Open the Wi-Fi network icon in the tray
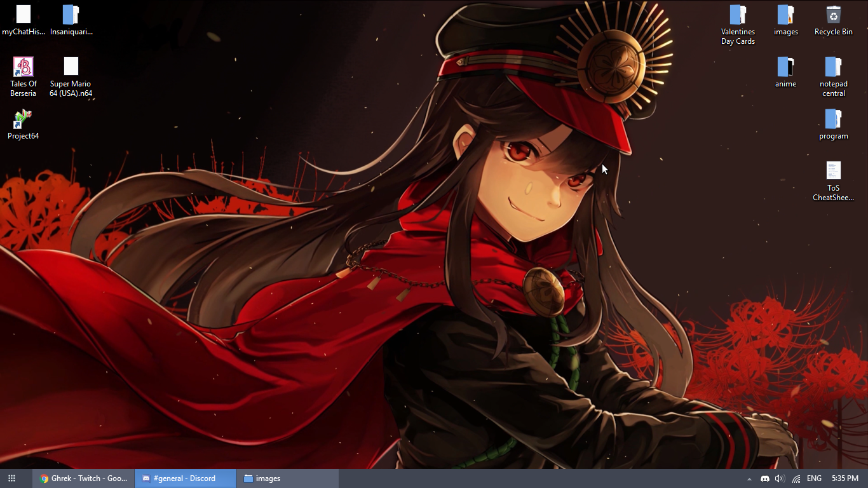The image size is (868, 488). click(796, 478)
